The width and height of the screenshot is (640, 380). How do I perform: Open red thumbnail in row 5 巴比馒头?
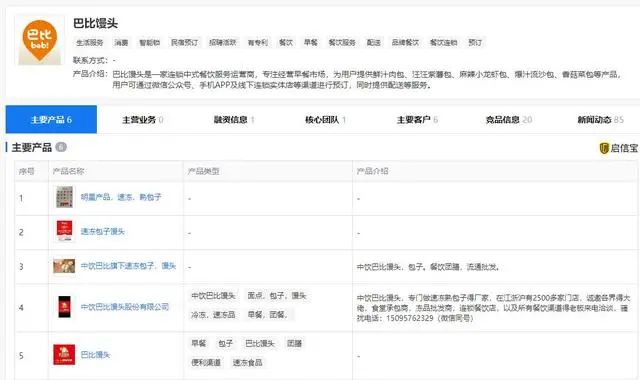tap(64, 354)
